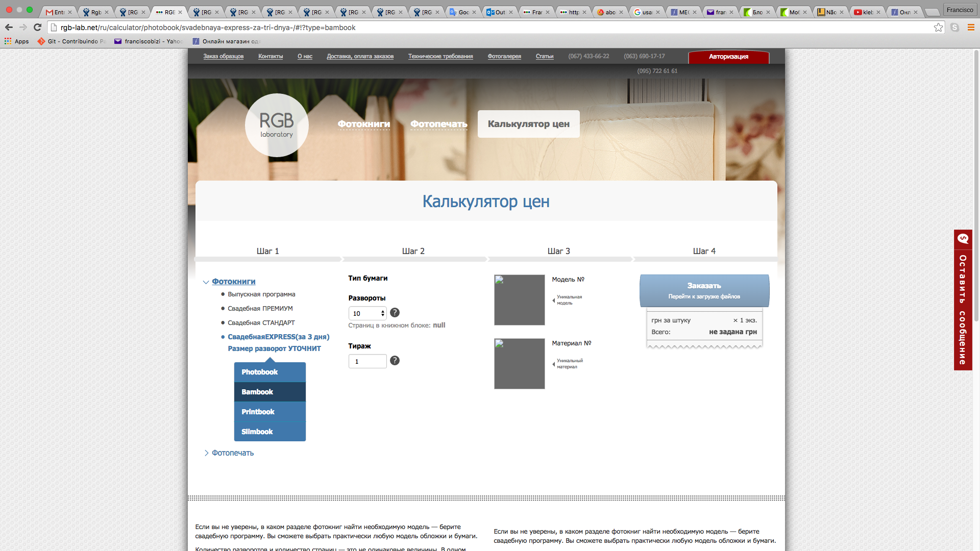Collapse the Фотокниги tree section

point(233,282)
